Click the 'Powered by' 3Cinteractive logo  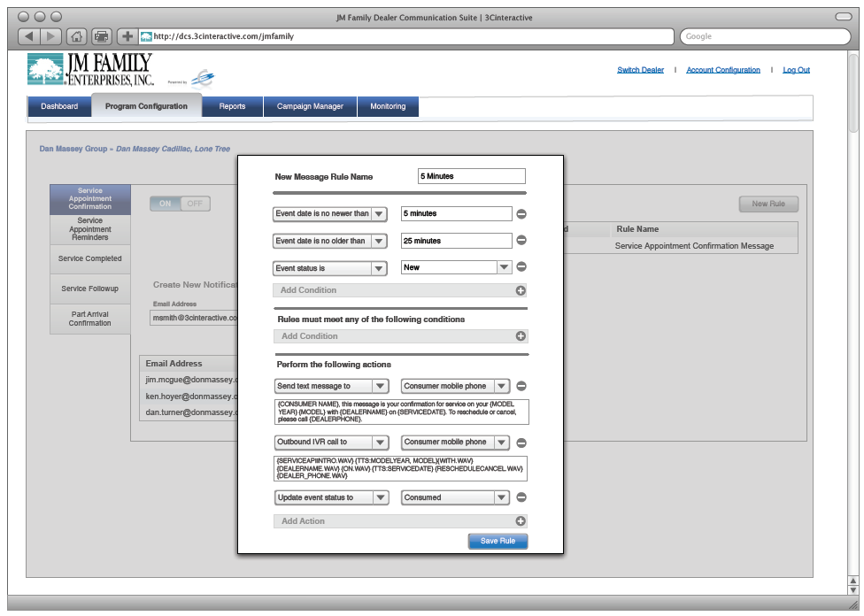(192, 79)
